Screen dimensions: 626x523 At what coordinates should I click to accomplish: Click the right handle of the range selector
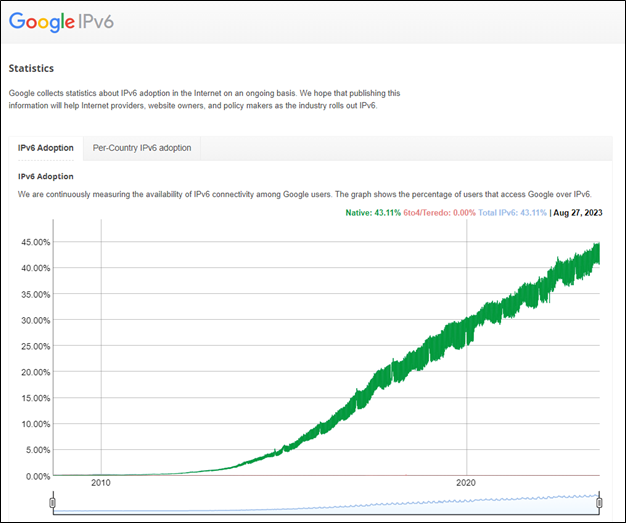pyautogui.click(x=599, y=503)
